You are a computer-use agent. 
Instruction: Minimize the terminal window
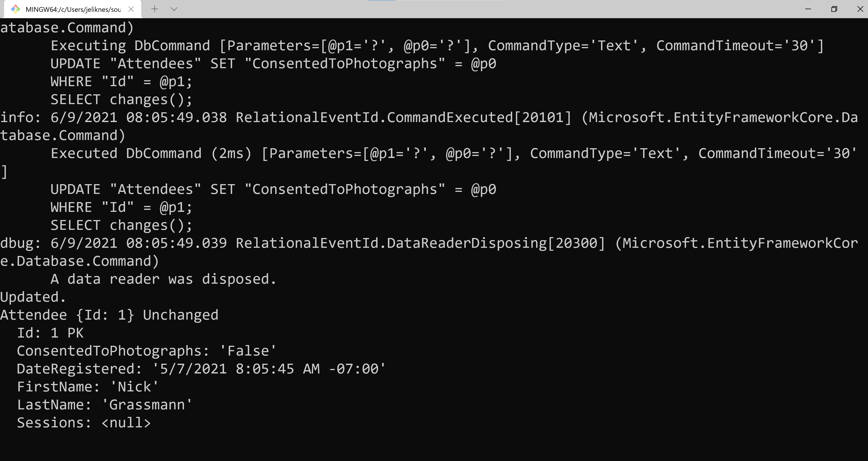point(808,9)
